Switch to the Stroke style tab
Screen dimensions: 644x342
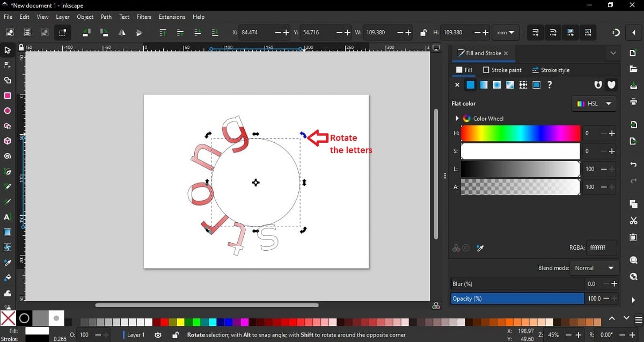click(551, 70)
